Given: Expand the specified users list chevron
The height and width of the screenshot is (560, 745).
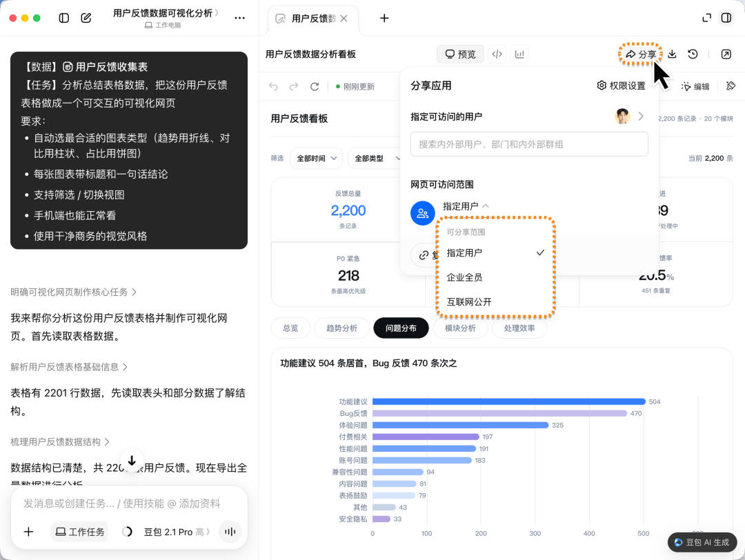Looking at the screenshot, I should (640, 117).
